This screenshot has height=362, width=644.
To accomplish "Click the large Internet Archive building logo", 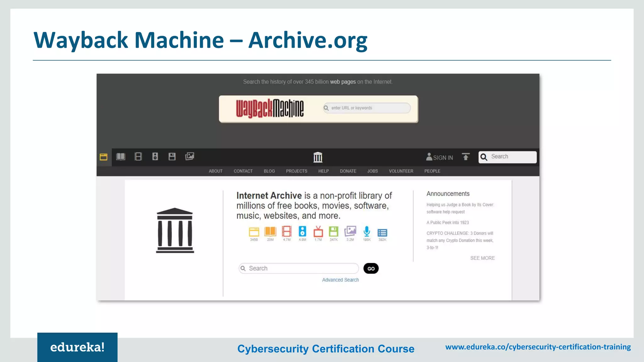I will tap(175, 230).
